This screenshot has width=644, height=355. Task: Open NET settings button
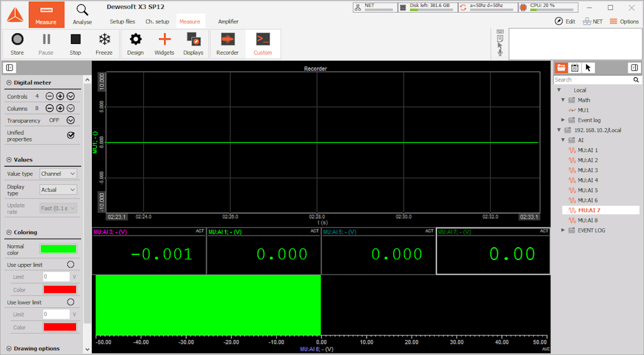coord(592,21)
